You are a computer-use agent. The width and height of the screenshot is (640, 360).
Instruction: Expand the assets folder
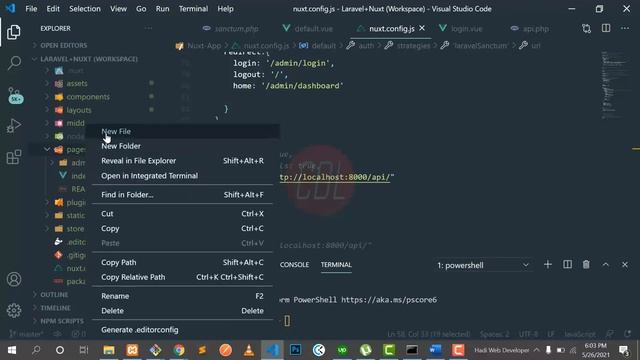(77, 83)
